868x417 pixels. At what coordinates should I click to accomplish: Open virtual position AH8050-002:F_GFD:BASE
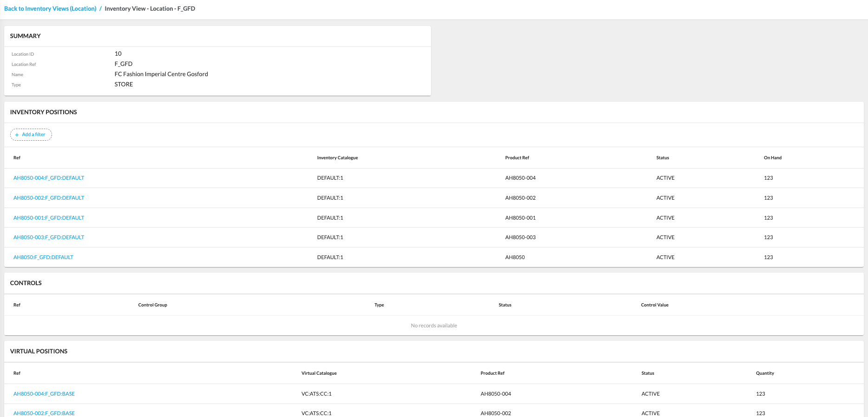click(x=44, y=413)
